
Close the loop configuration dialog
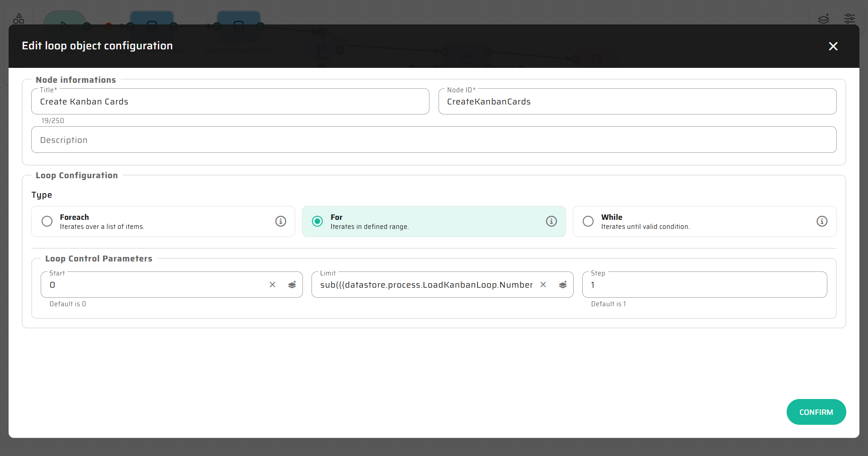point(833,46)
